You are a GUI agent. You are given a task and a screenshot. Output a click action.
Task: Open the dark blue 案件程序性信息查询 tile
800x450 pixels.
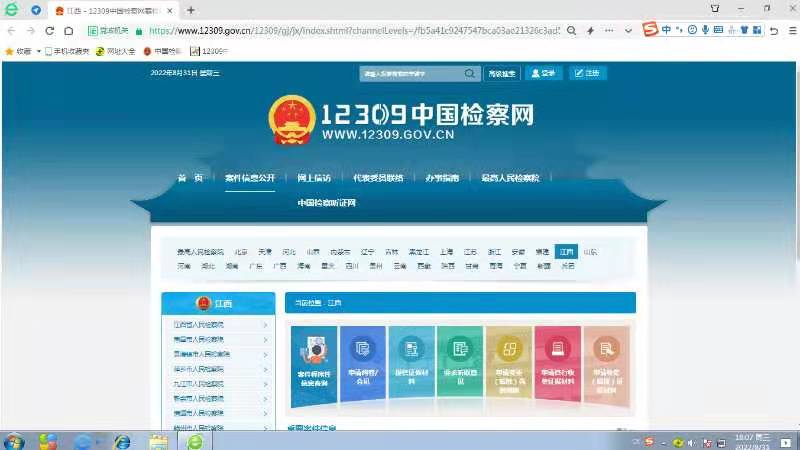point(313,366)
